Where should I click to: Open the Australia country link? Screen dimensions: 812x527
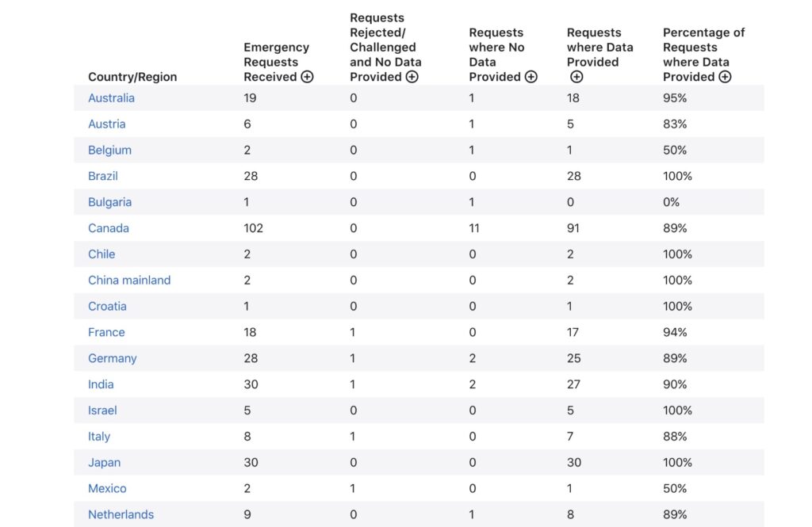tap(111, 97)
